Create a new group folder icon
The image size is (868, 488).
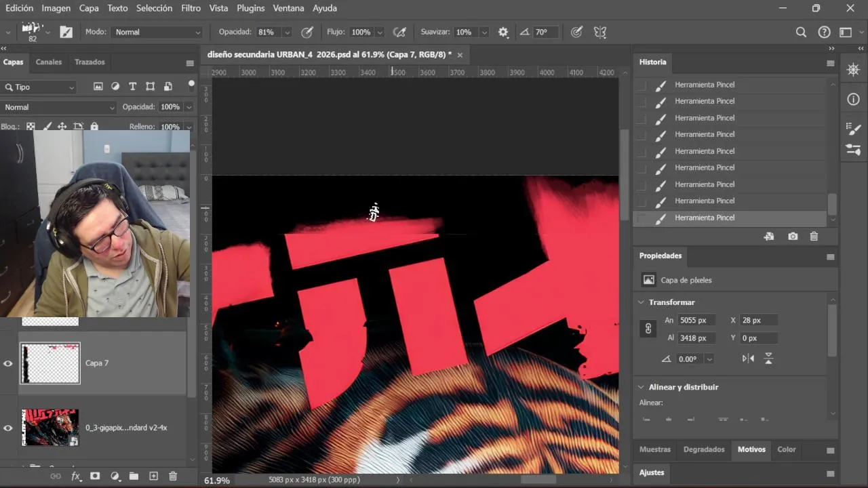click(x=134, y=476)
